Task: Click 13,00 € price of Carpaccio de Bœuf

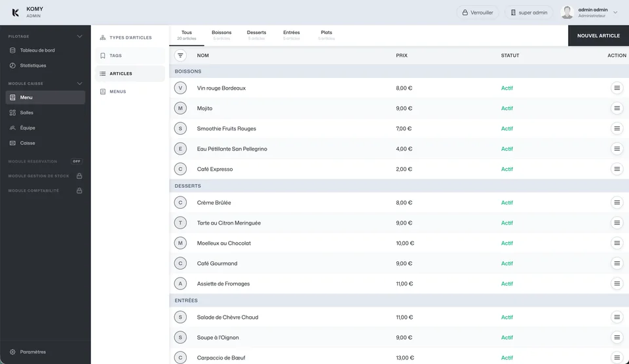Action: [405, 357]
